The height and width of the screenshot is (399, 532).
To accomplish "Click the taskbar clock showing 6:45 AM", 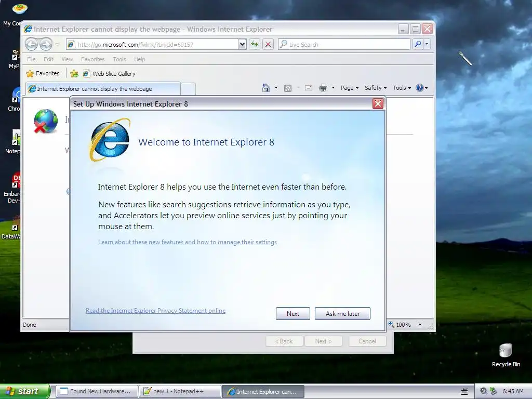I will 513,391.
